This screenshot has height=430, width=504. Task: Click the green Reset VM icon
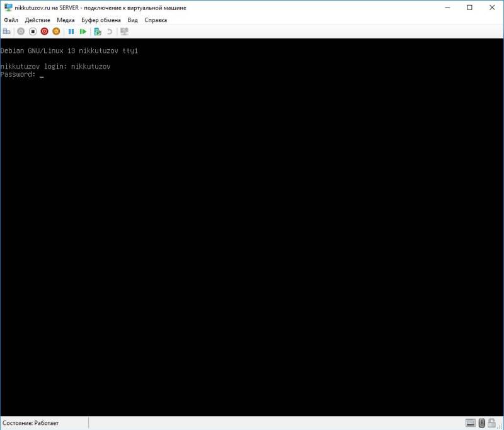[83, 31]
